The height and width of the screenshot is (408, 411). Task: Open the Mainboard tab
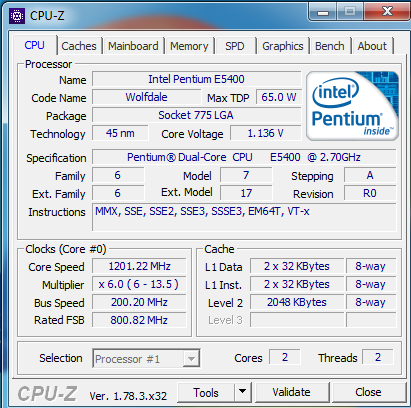point(133,46)
